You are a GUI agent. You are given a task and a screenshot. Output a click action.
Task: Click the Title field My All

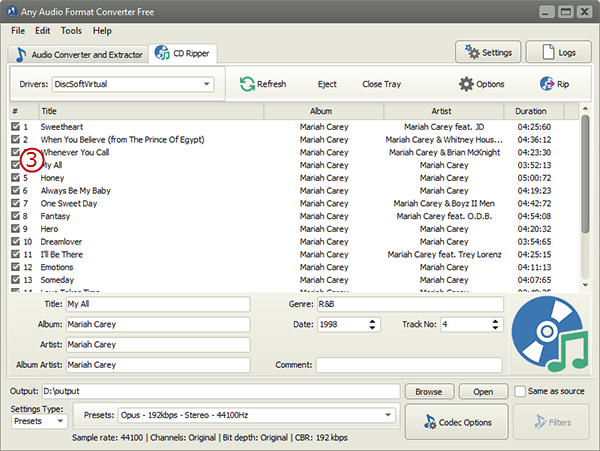point(158,304)
